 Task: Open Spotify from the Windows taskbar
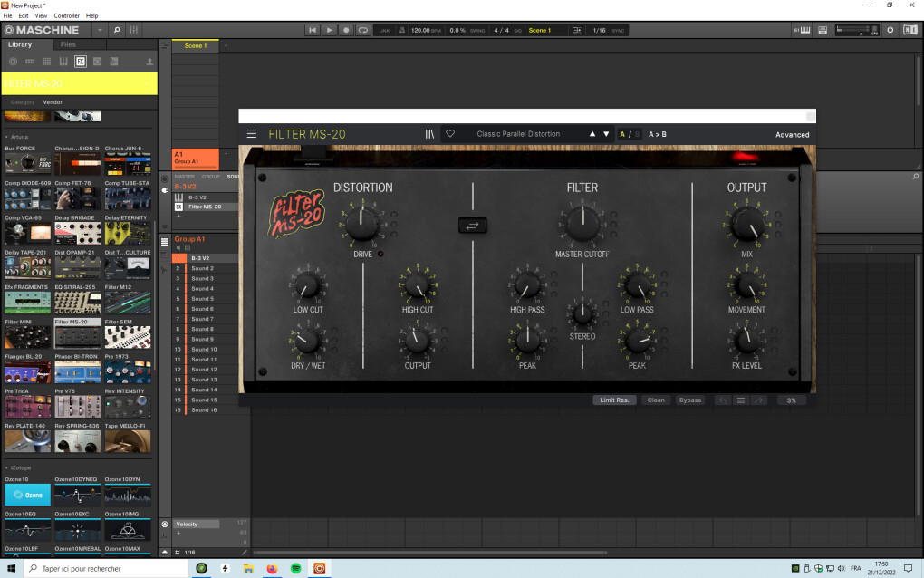click(296, 569)
